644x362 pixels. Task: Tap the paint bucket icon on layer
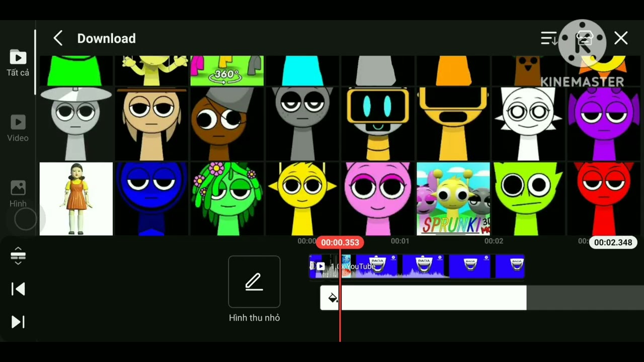(x=333, y=298)
